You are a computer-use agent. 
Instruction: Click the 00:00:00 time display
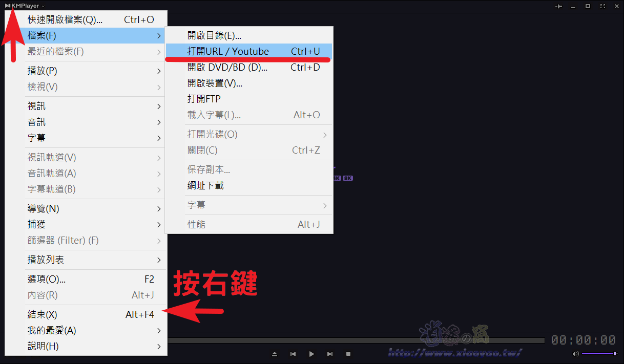tap(584, 340)
